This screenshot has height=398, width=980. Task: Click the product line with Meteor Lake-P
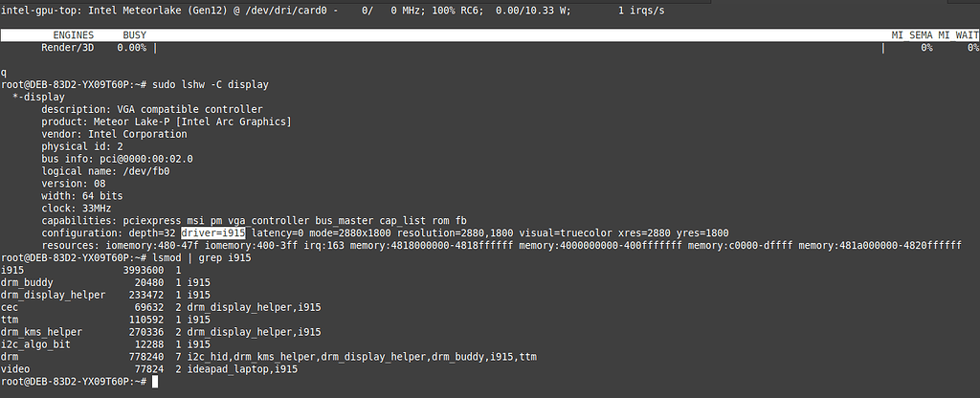coord(167,122)
